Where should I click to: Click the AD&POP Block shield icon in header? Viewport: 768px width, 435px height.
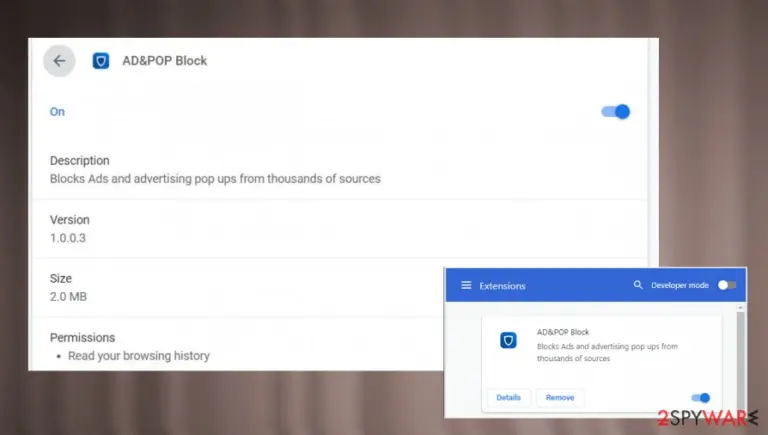[101, 61]
